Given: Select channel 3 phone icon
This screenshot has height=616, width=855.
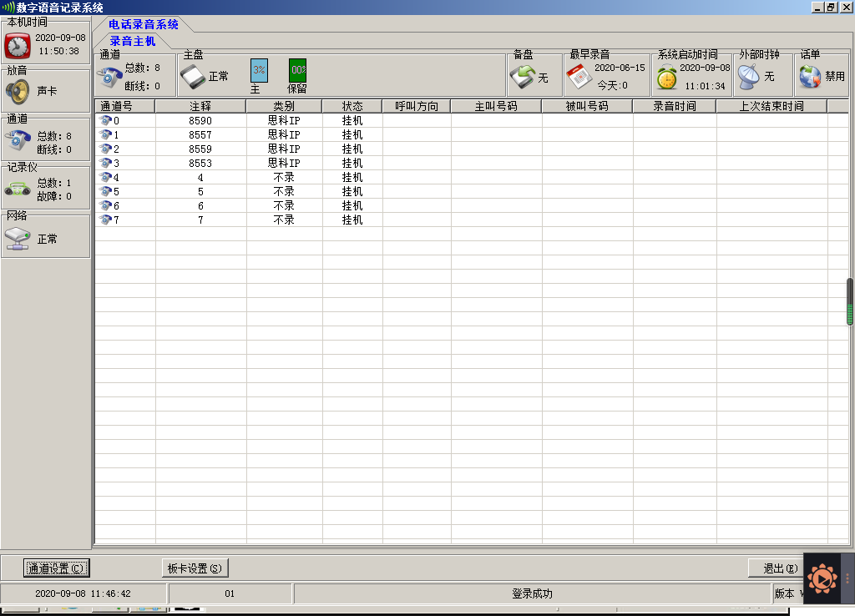Looking at the screenshot, I should [106, 163].
